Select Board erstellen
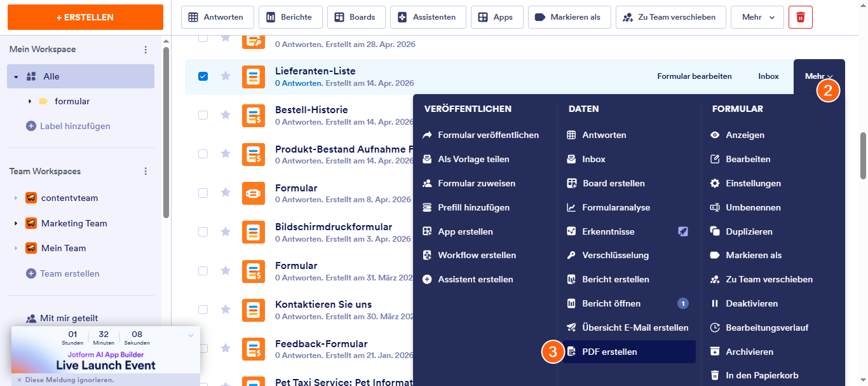This screenshot has width=868, height=386. (606, 183)
